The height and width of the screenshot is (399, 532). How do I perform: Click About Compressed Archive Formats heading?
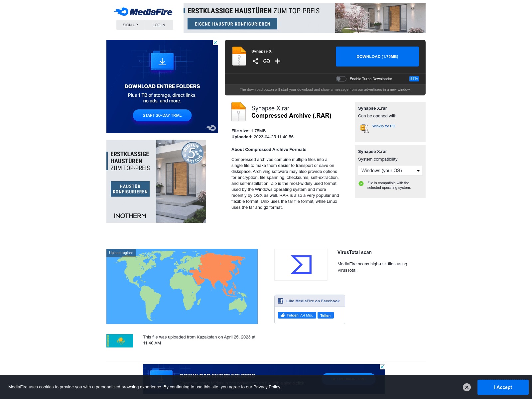[x=269, y=150]
